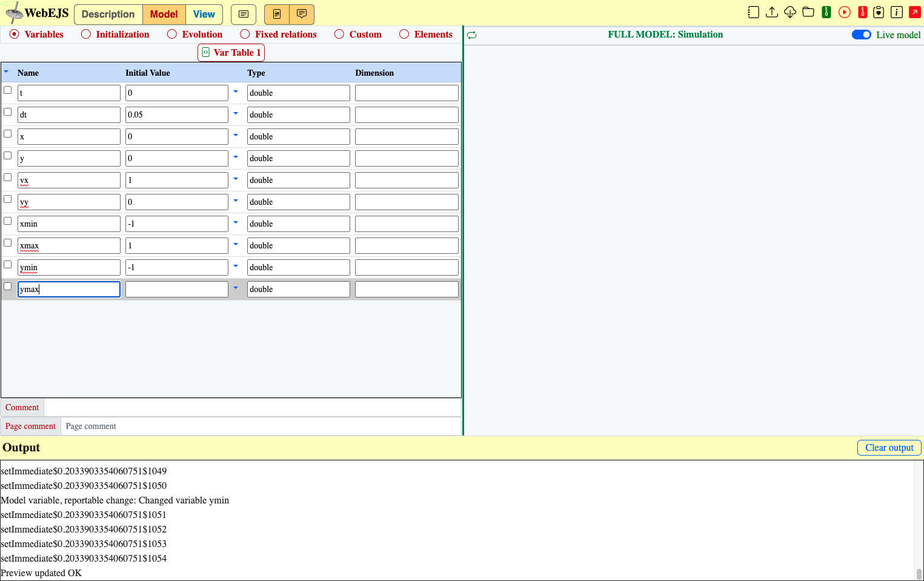Click the clipboard with heart icon
This screenshot has width=924, height=581.
879,12
